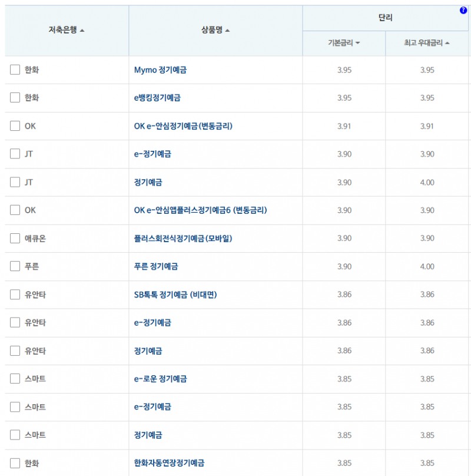Viewport: 471px width, 476px height.
Task: Open e-로운 정기예금 product link
Action: pos(160,379)
